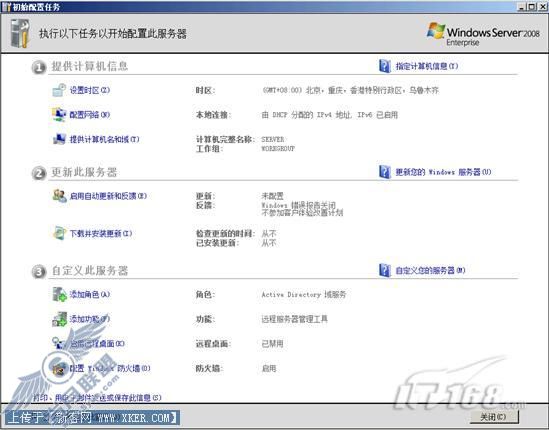The height and width of the screenshot is (430, 549).
Task: Open the 自定义您的服务器 help link
Action: point(430,271)
